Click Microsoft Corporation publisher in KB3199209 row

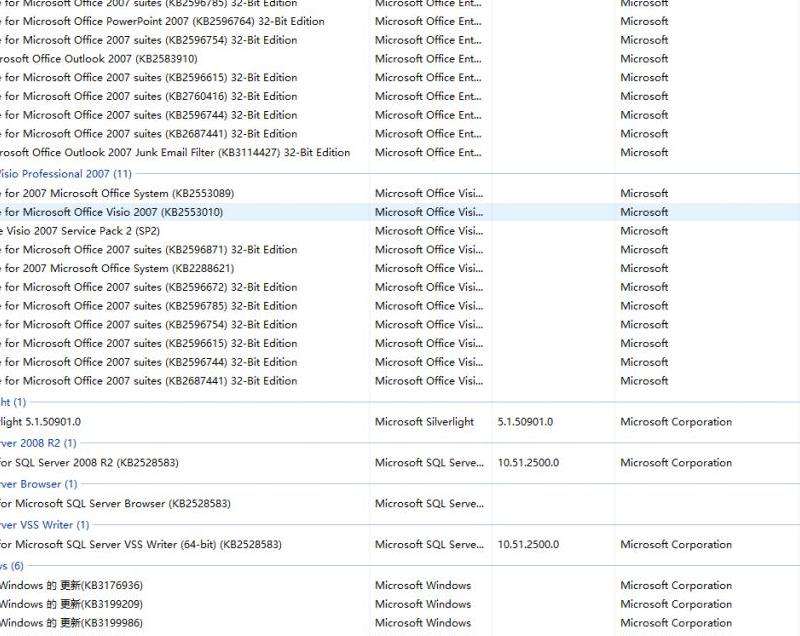point(676,604)
